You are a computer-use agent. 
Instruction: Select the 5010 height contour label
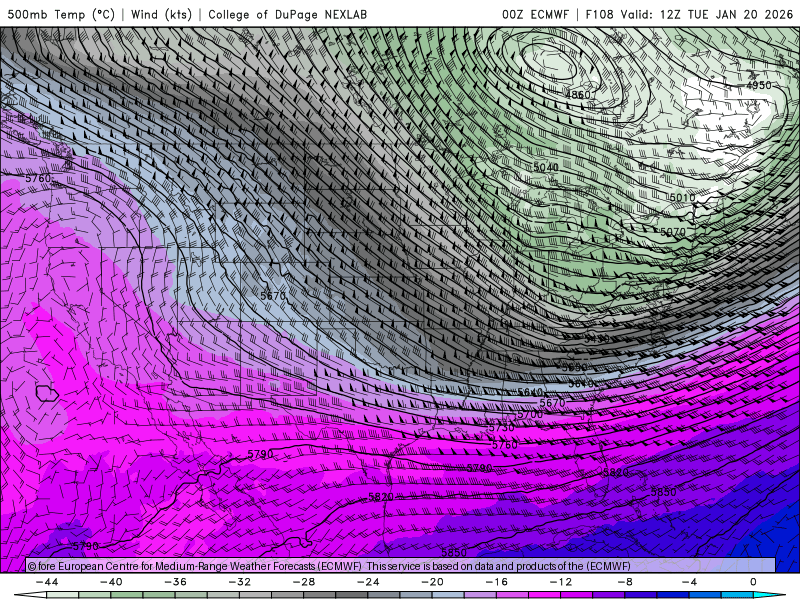coord(683,197)
